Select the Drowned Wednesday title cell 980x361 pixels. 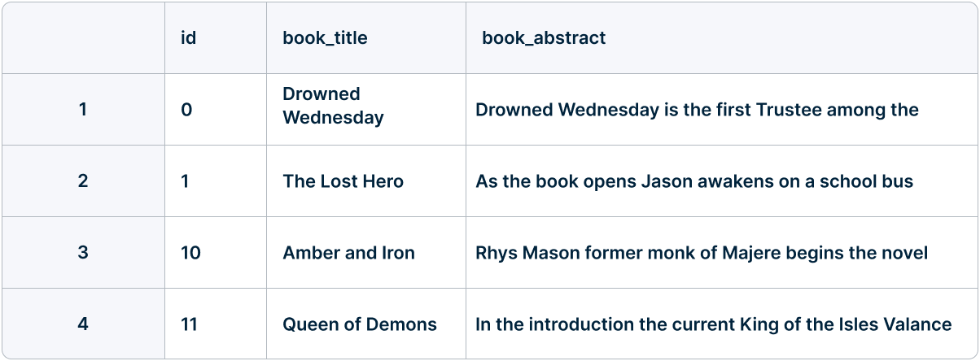coord(333,107)
